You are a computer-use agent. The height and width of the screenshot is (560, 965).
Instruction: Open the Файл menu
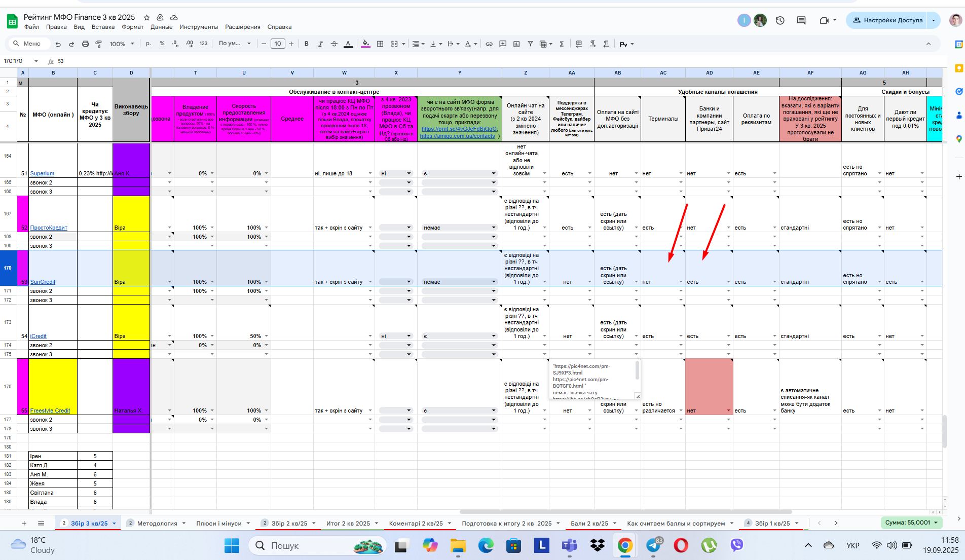pos(31,27)
